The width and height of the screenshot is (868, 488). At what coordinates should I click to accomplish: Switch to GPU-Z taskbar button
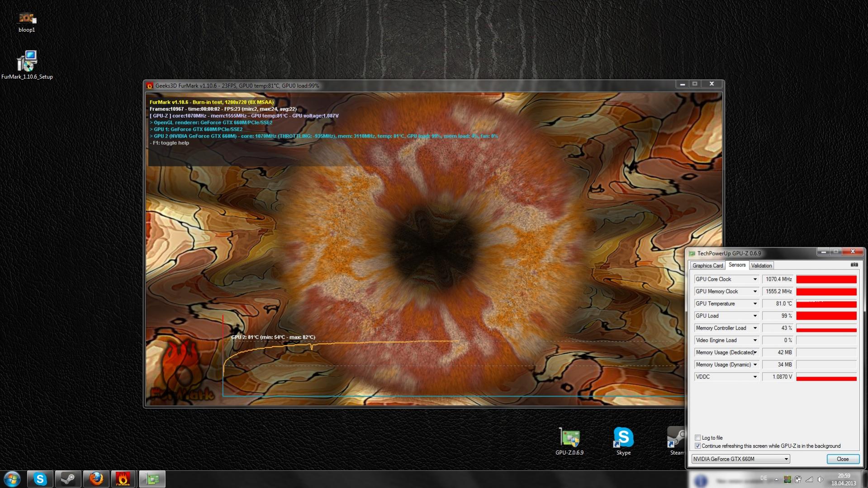click(152, 479)
